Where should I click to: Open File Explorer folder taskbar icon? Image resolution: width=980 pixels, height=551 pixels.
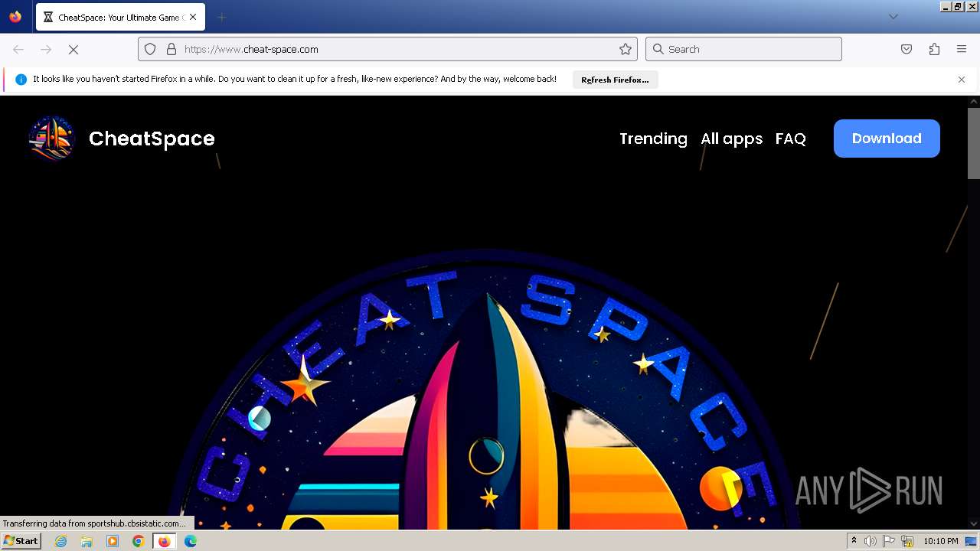pyautogui.click(x=87, y=541)
